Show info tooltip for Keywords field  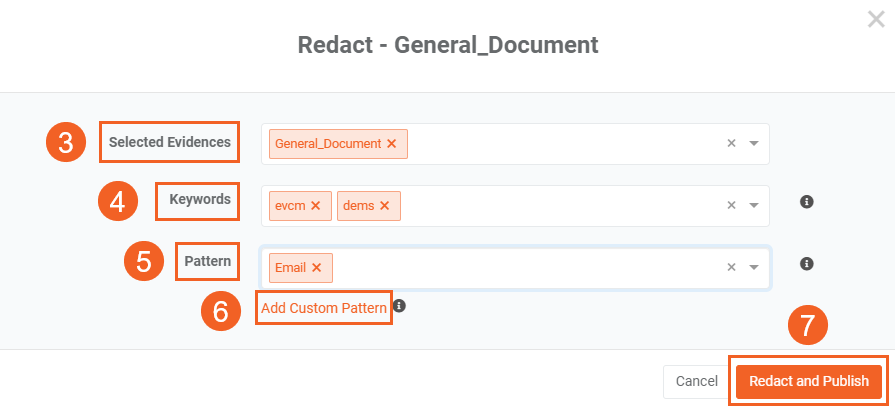click(x=807, y=202)
